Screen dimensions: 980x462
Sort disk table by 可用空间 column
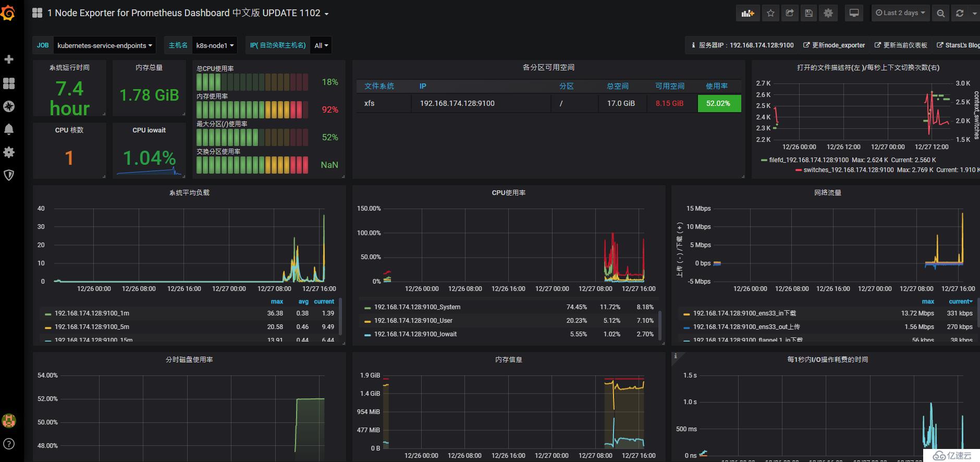[x=669, y=86]
